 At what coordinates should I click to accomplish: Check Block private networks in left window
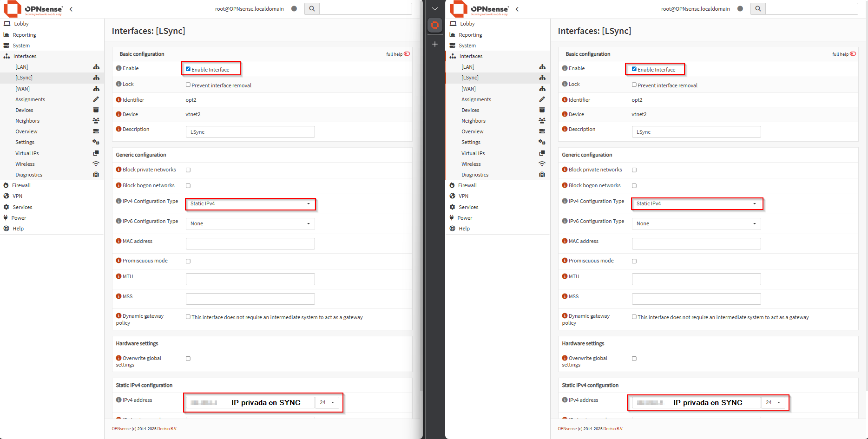[x=188, y=170]
